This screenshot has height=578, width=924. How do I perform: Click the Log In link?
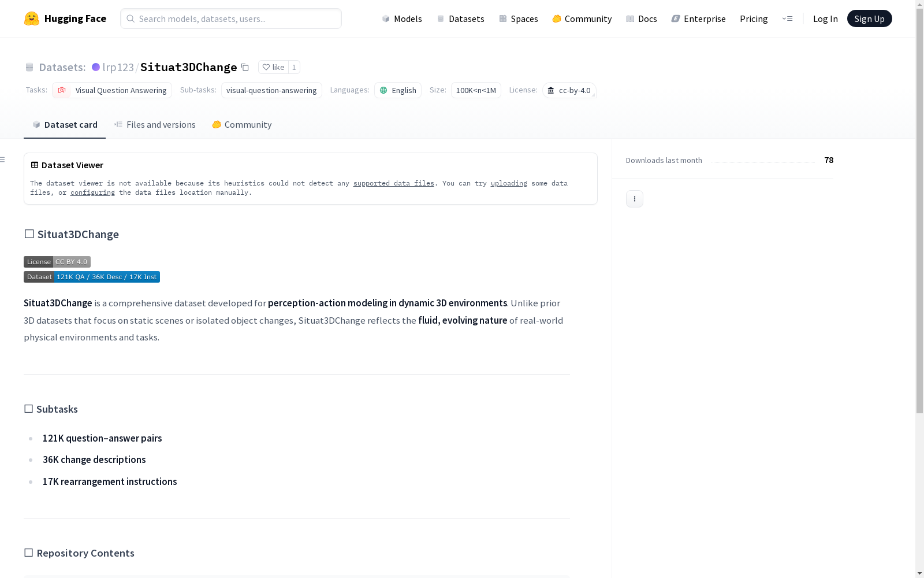click(825, 18)
